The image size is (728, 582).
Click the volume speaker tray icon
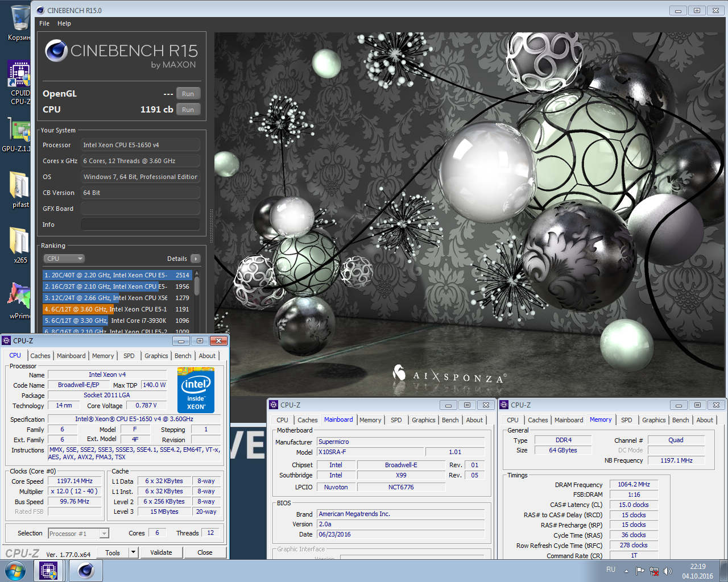[x=667, y=571]
